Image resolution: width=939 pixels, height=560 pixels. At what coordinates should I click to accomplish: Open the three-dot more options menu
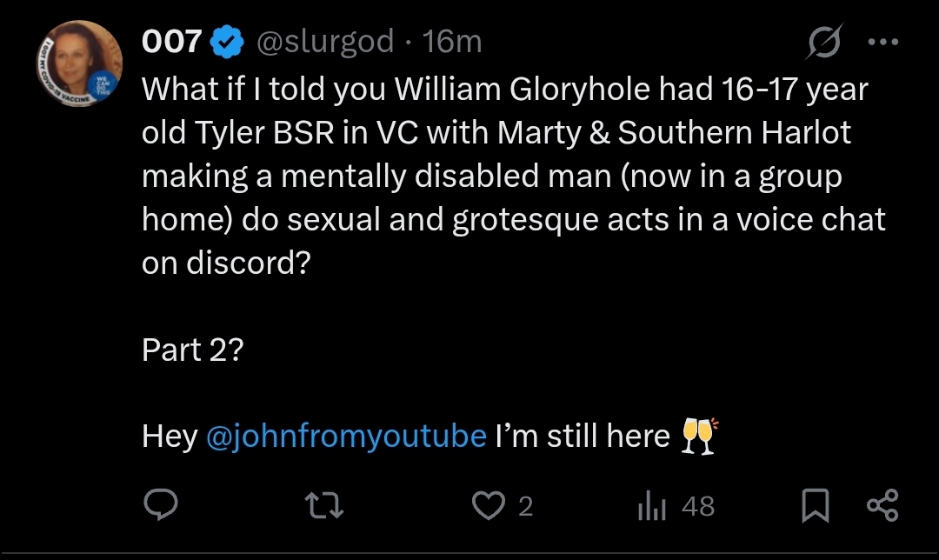[882, 42]
